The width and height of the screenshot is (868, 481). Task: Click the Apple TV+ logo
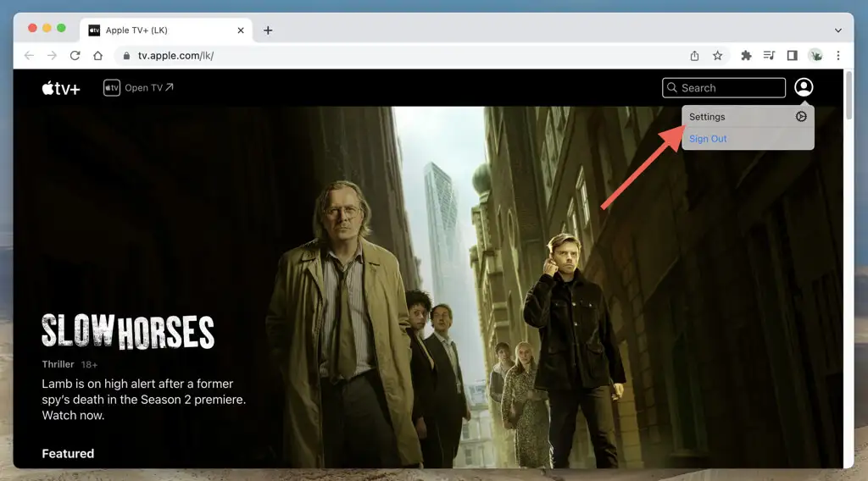(x=61, y=88)
